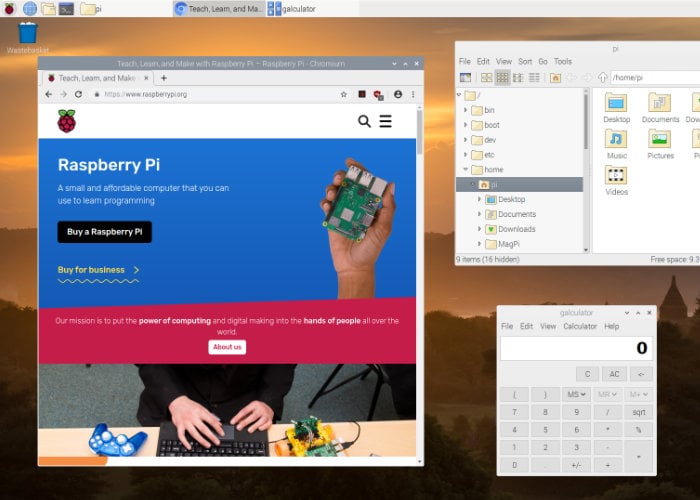Open Edit menu in file manager

click(483, 61)
